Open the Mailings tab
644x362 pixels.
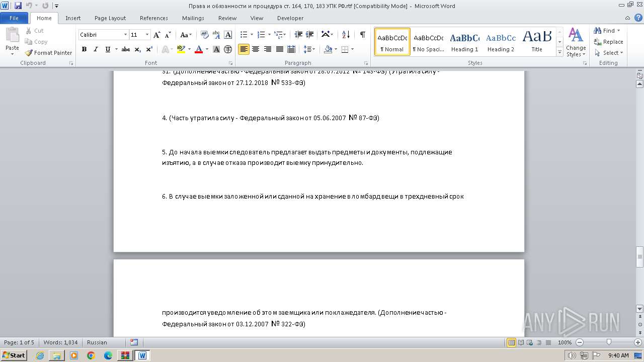(x=193, y=18)
